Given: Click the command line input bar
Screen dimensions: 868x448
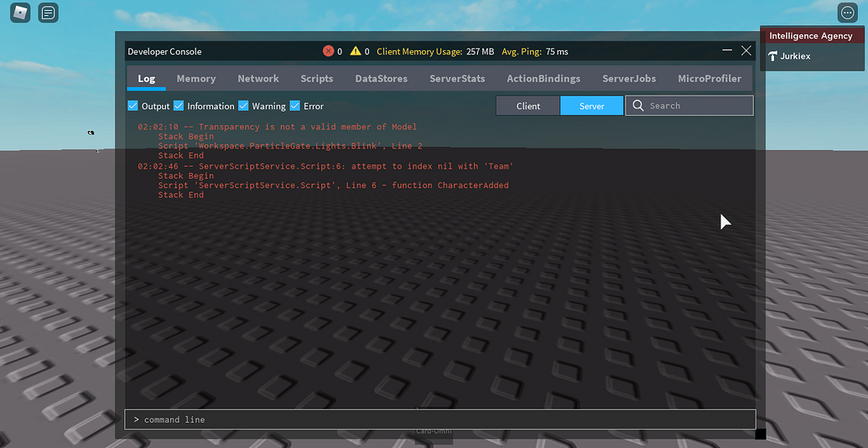Looking at the screenshot, I should pyautogui.click(x=440, y=419).
